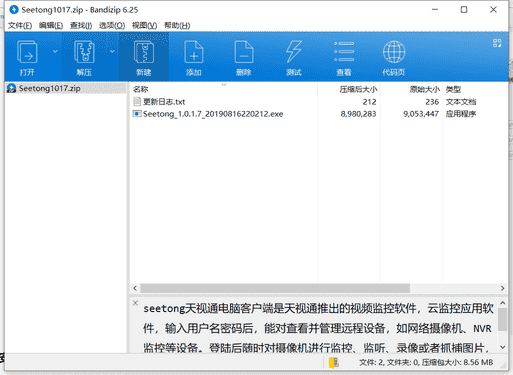This screenshot has height=375, width=513.
Task: Open the Options (选项) menu
Action: 112,25
